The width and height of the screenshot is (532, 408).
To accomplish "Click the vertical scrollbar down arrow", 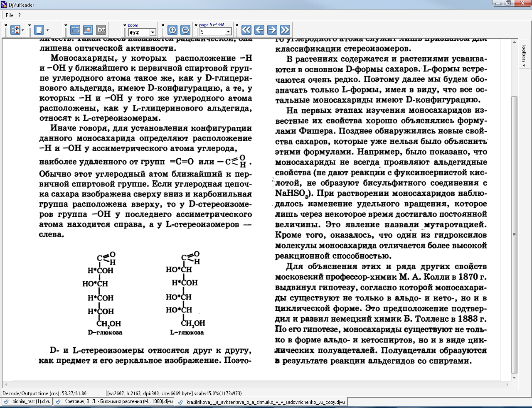I will 515,378.
